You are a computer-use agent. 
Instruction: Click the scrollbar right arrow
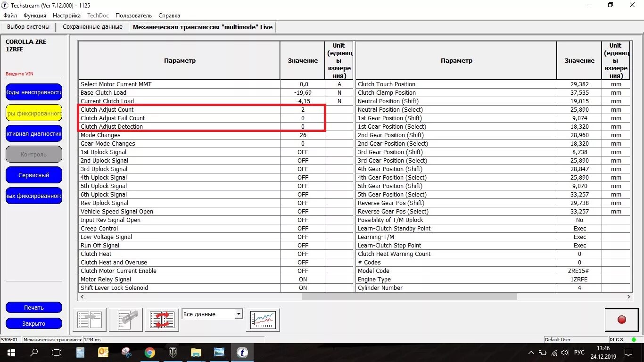tap(628, 297)
